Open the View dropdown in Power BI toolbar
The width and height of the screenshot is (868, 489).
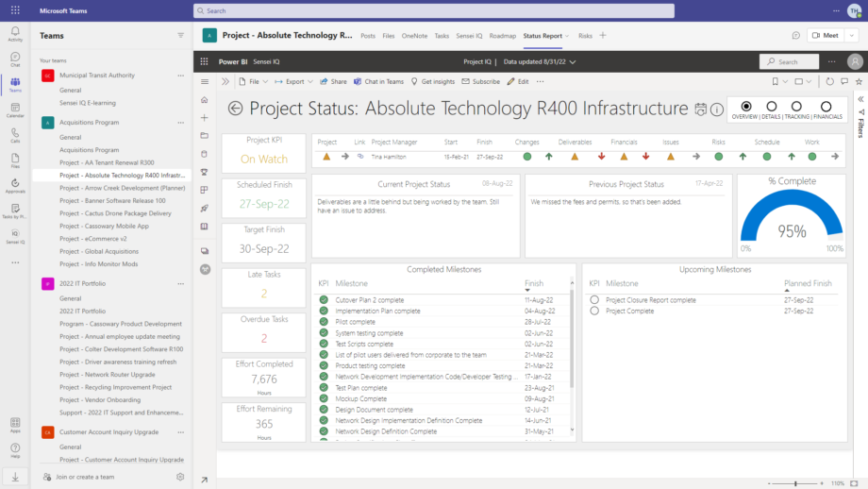click(803, 81)
